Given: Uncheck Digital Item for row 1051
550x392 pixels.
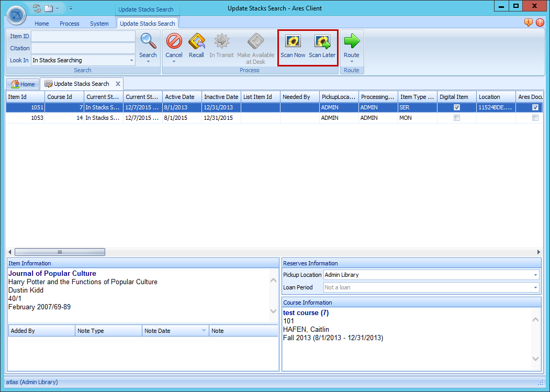Looking at the screenshot, I should [456, 107].
